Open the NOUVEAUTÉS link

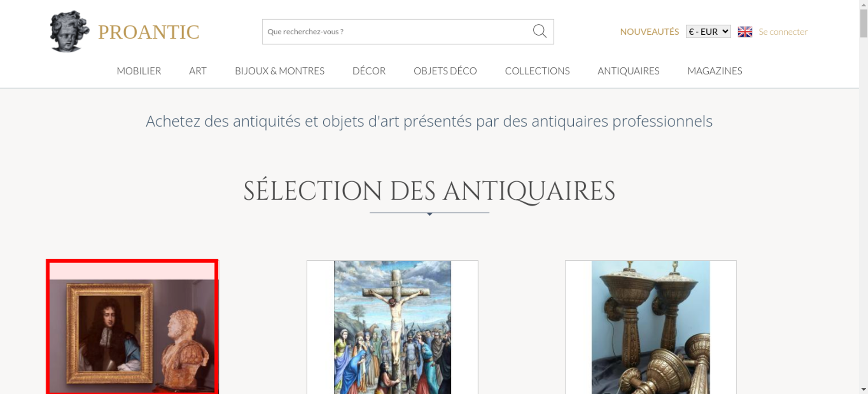649,32
